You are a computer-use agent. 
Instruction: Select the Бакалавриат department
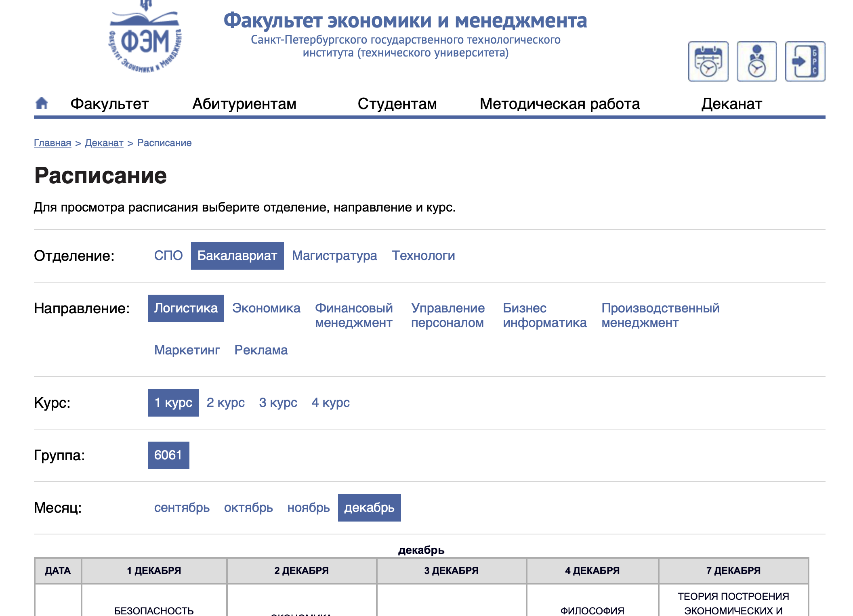(x=237, y=256)
